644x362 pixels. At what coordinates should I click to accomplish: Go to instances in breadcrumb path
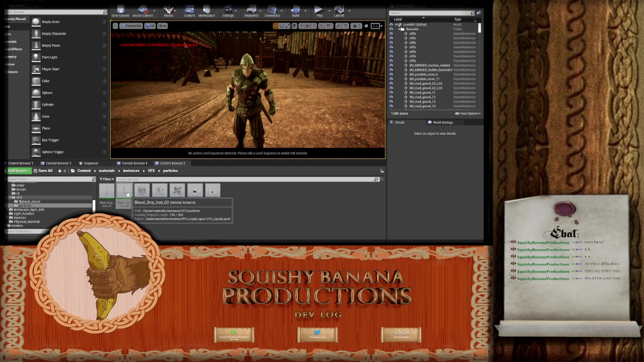tap(131, 171)
